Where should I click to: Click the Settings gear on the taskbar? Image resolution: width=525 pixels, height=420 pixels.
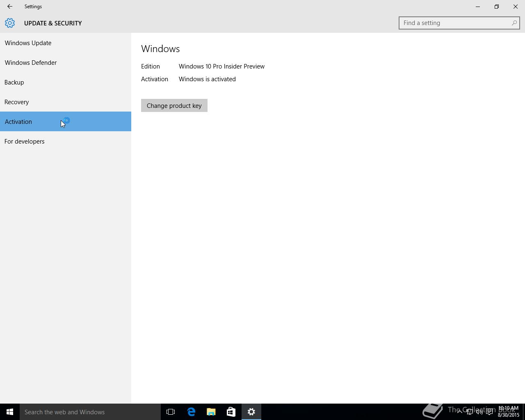click(x=251, y=412)
